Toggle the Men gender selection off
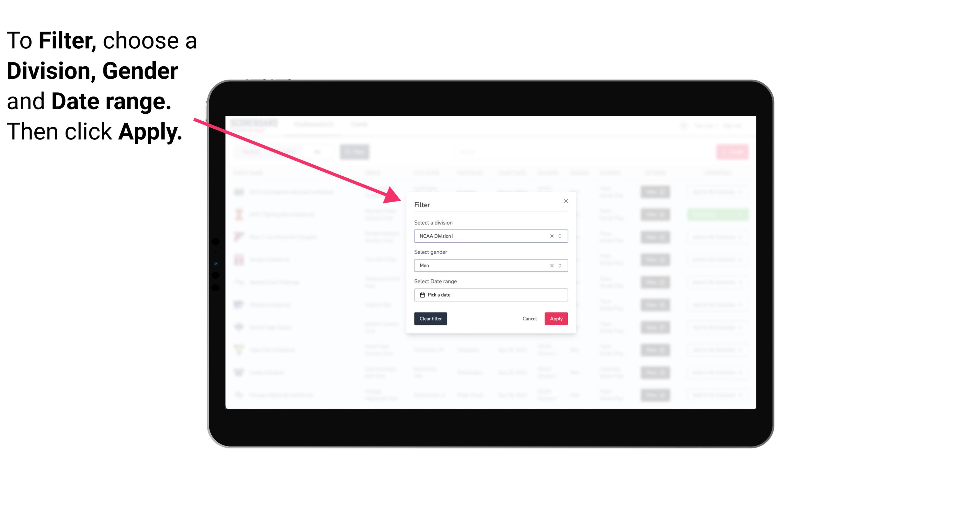 tap(551, 265)
